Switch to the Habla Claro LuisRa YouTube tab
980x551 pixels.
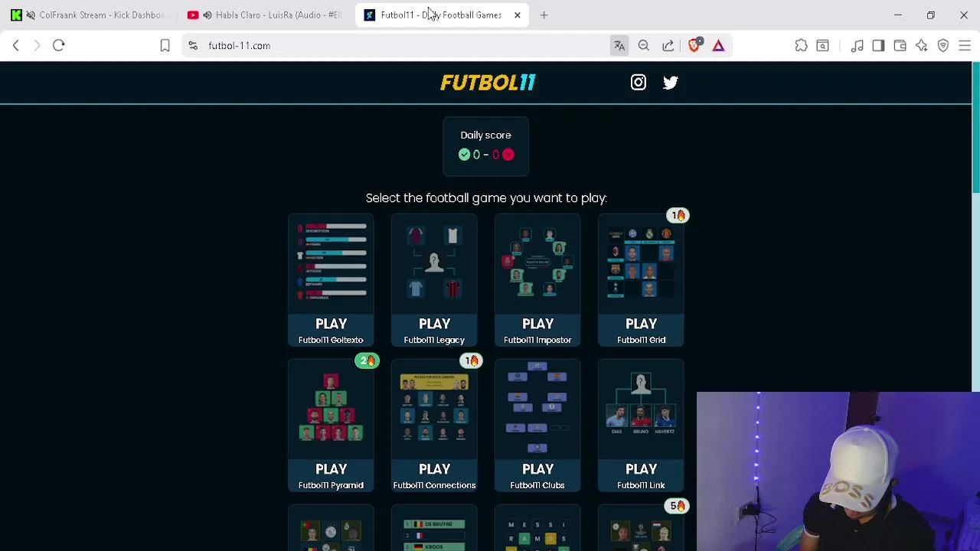pos(266,15)
